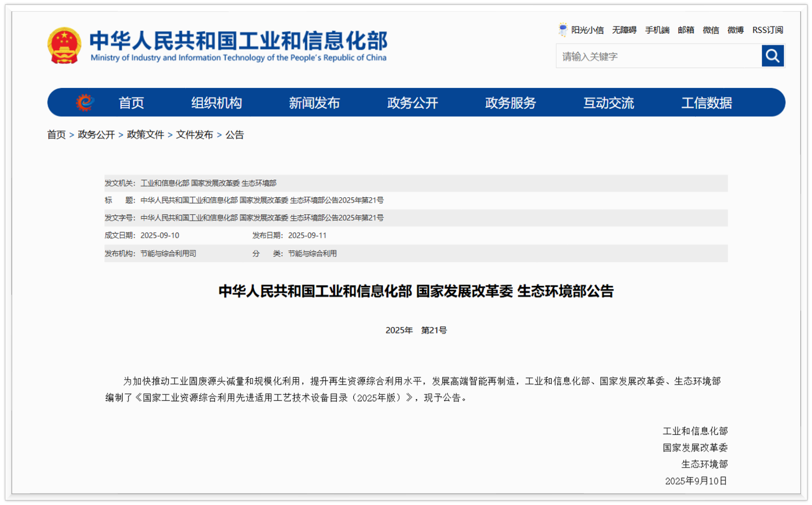Image resolution: width=812 pixels, height=505 pixels.
Task: Open the 手机端 mobile link
Action: point(657,30)
